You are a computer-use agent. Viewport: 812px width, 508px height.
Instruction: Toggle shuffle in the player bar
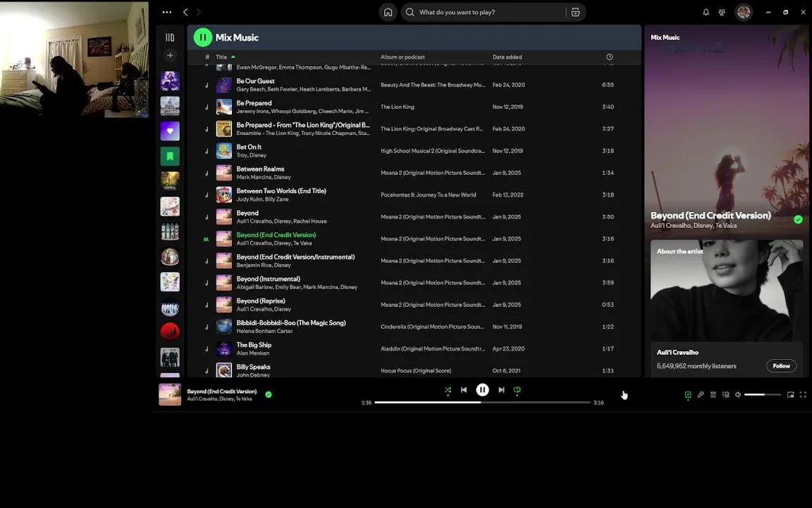[x=448, y=389]
